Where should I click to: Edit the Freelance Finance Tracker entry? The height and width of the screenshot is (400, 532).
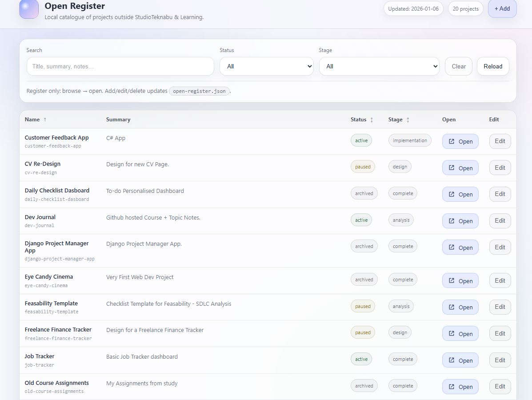pyautogui.click(x=500, y=333)
